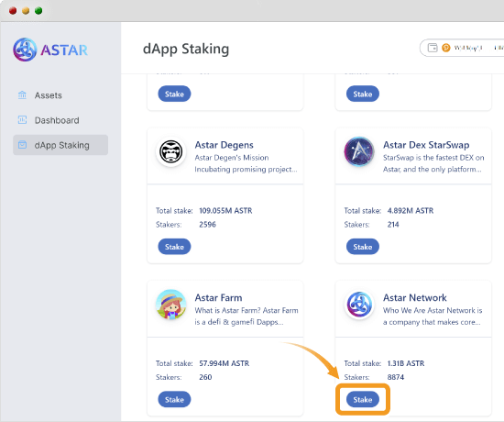Stake on Astar Dex StarSwap
The width and height of the screenshot is (504, 422).
[363, 247]
